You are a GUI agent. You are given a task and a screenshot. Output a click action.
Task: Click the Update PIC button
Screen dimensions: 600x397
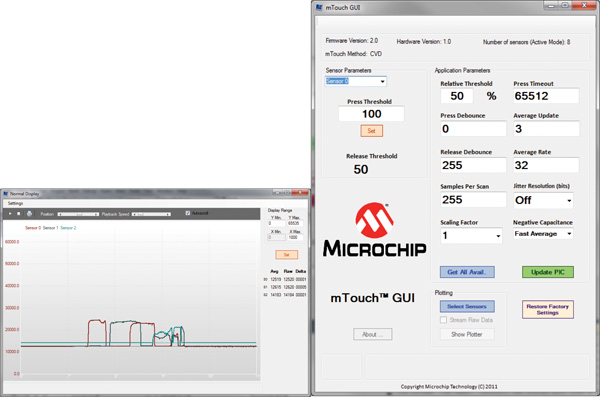(x=548, y=272)
